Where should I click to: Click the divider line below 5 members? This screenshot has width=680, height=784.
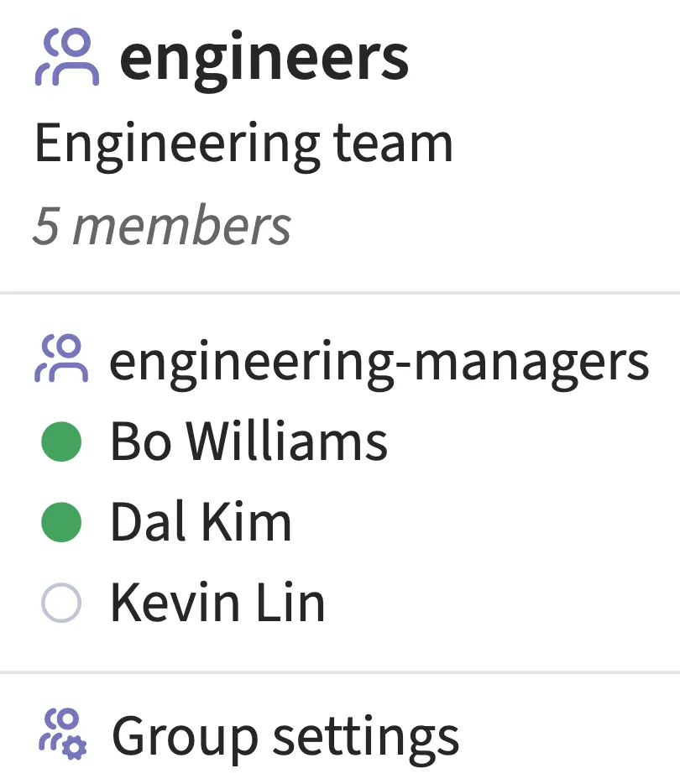[x=340, y=293]
